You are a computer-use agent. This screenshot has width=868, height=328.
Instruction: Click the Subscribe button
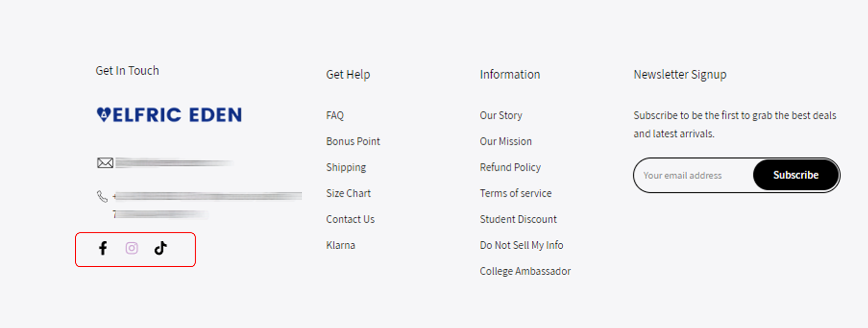796,175
